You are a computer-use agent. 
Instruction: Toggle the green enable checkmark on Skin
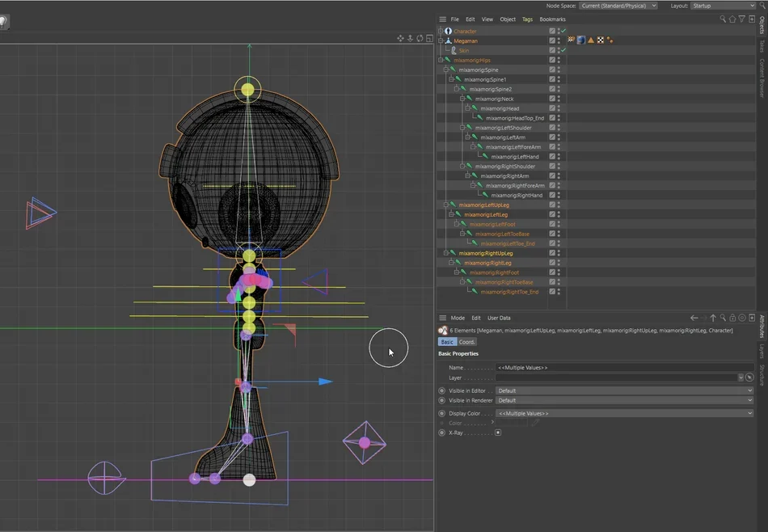tap(563, 50)
